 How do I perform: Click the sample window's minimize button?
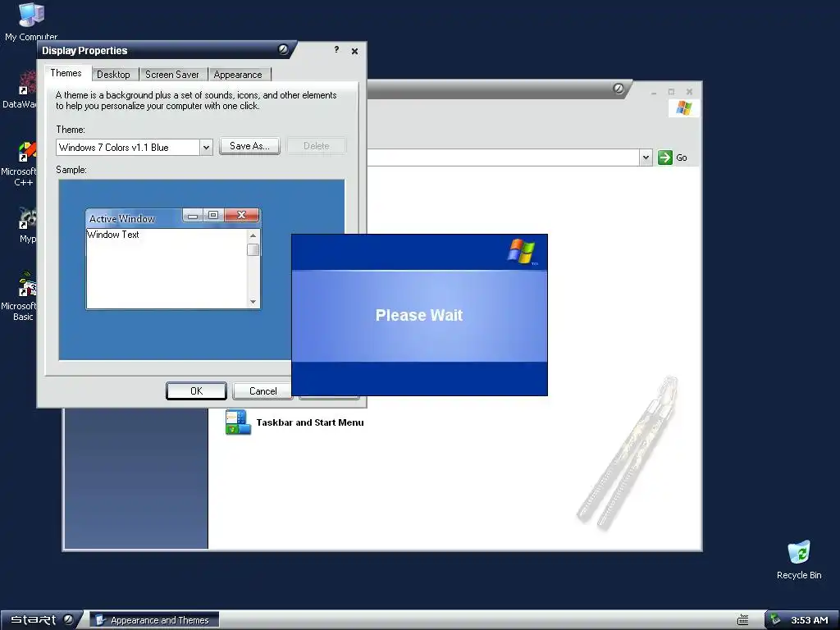[x=193, y=216]
